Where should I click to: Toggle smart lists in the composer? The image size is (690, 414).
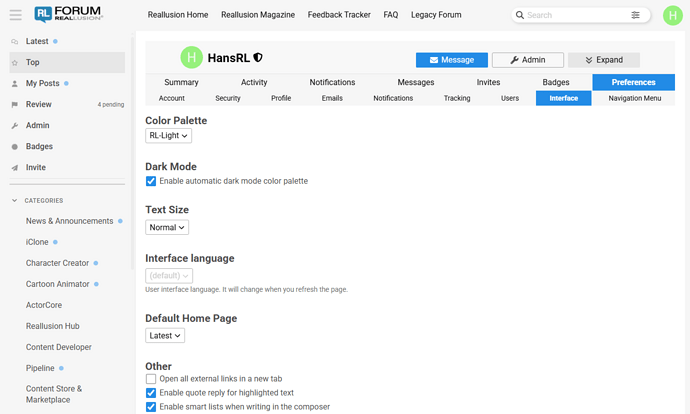point(151,407)
